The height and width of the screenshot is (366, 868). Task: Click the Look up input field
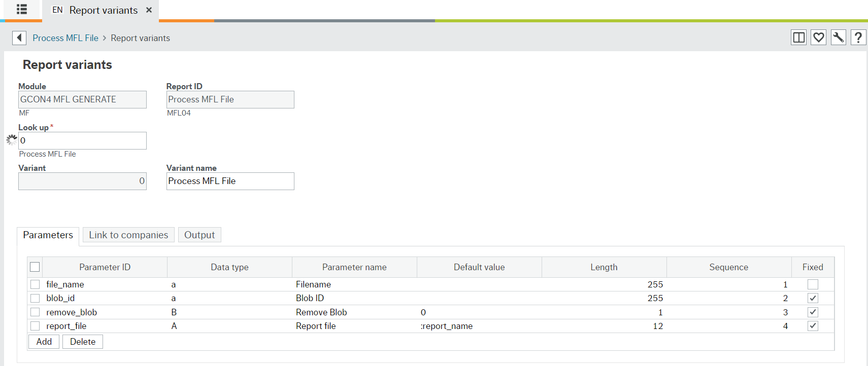pos(82,140)
